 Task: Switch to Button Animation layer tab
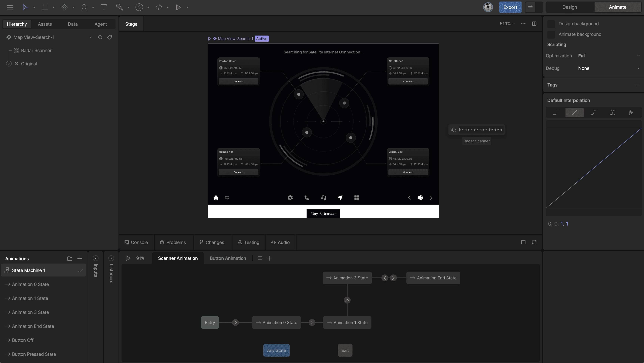pyautogui.click(x=228, y=258)
